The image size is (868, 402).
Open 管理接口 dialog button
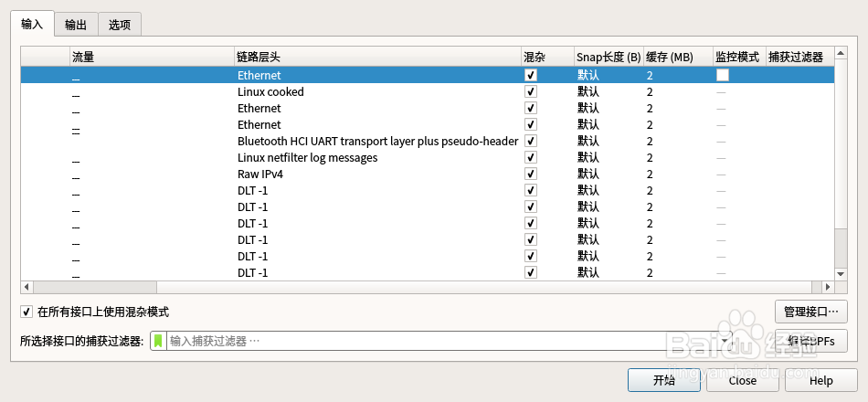(x=811, y=312)
